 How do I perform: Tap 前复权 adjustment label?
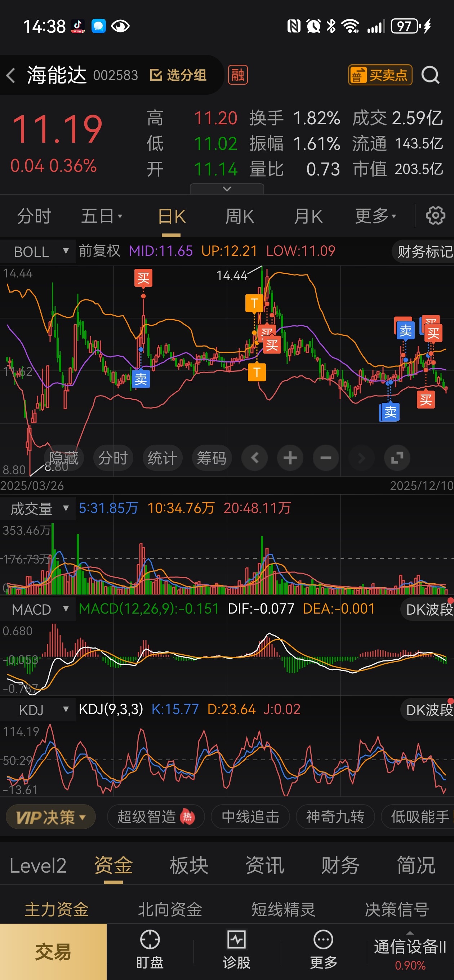pos(99,251)
